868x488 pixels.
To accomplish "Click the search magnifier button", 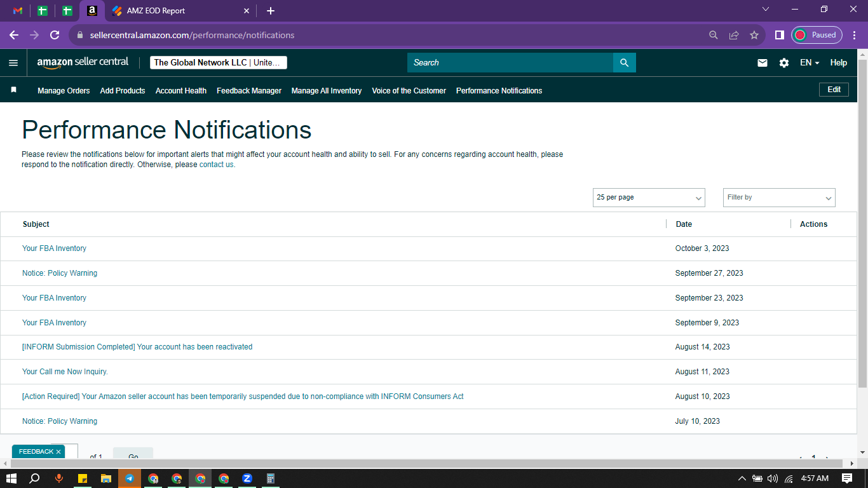I will [624, 62].
